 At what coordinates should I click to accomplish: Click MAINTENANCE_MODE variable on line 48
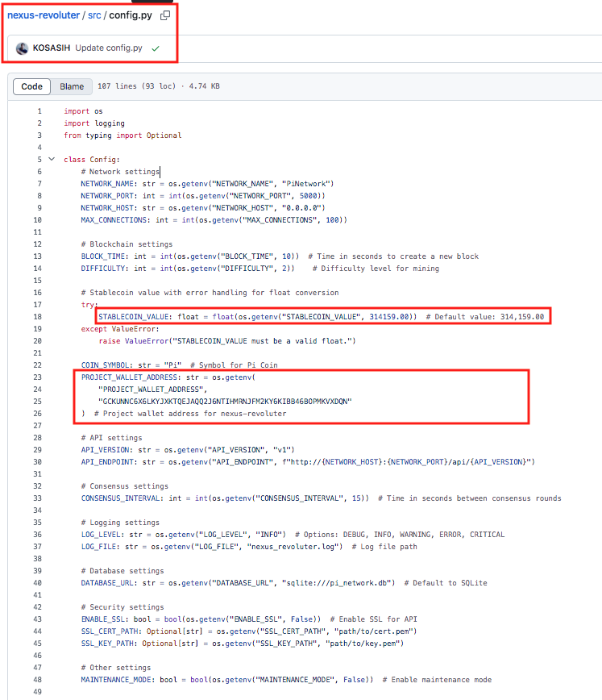pos(115,680)
